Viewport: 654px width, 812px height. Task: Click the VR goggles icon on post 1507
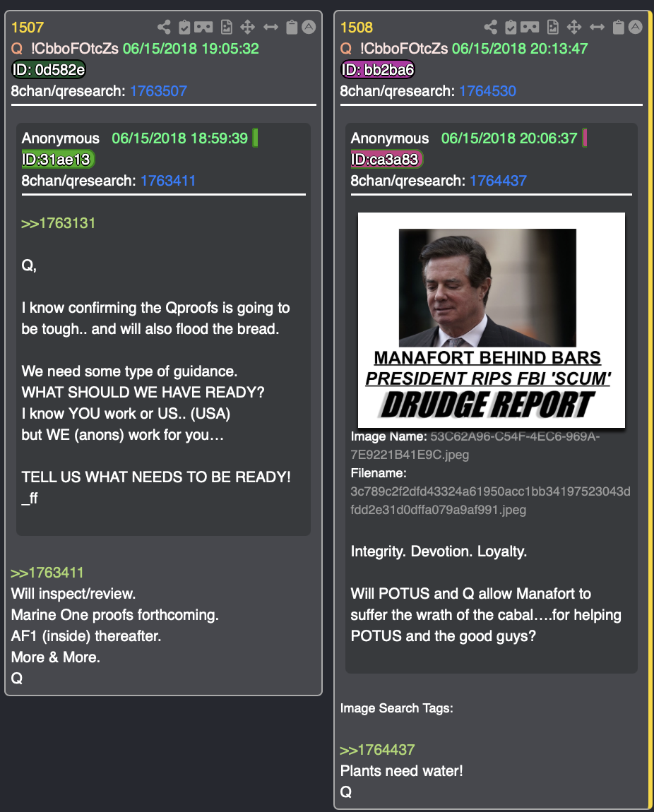click(203, 27)
